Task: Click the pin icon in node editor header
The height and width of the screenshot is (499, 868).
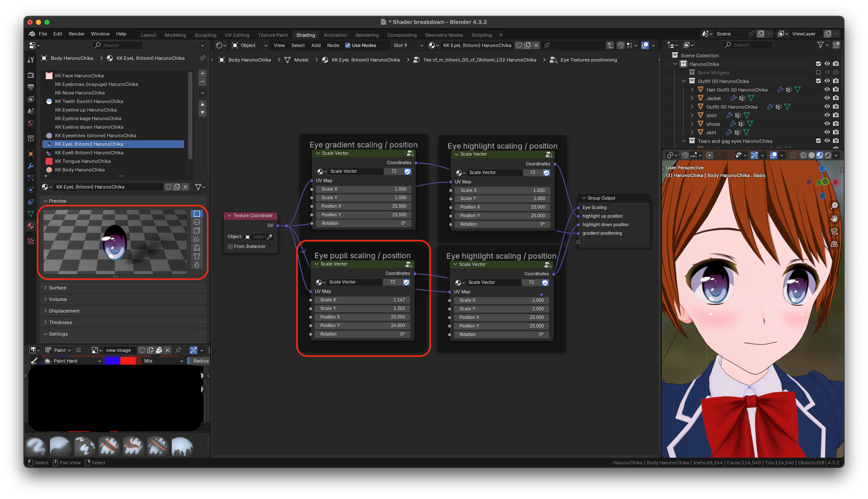Action: (x=547, y=45)
